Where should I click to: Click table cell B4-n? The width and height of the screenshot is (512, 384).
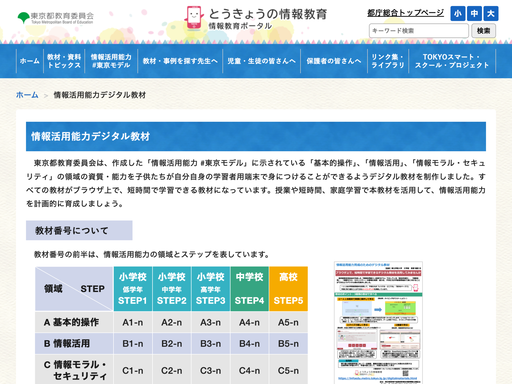(x=249, y=343)
